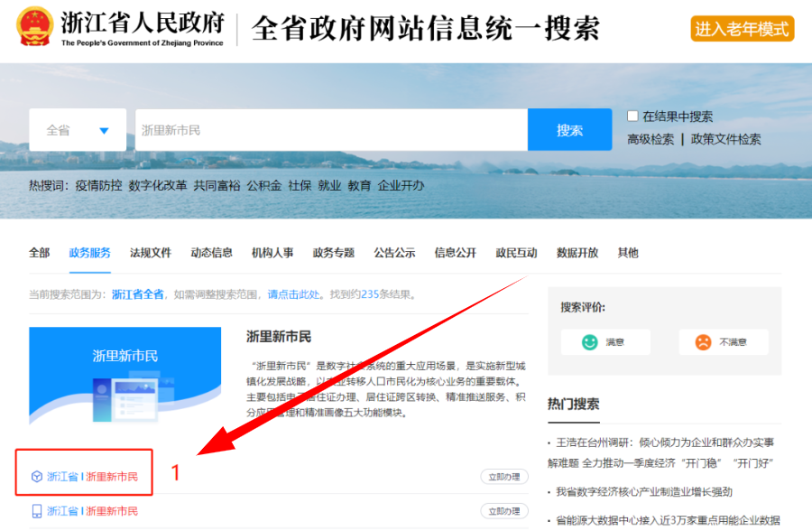Open the 王浩在台州调研 hot search item

pos(663,452)
